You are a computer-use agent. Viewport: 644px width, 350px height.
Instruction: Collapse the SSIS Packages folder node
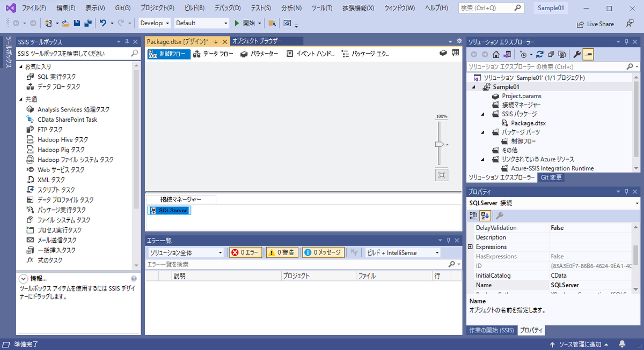[483, 114]
